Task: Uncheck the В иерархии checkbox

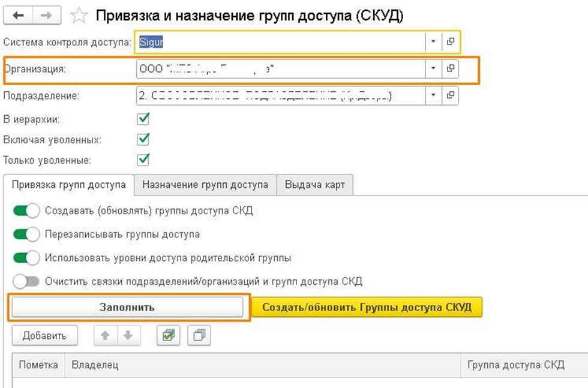Action: click(143, 119)
